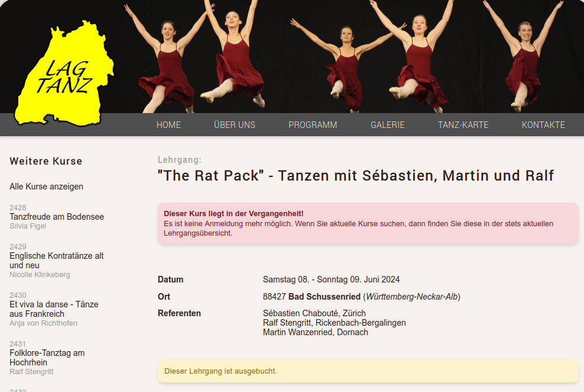The height and width of the screenshot is (392, 584).
Task: Open course Tanzfreude am Bodensee
Action: tap(56, 217)
